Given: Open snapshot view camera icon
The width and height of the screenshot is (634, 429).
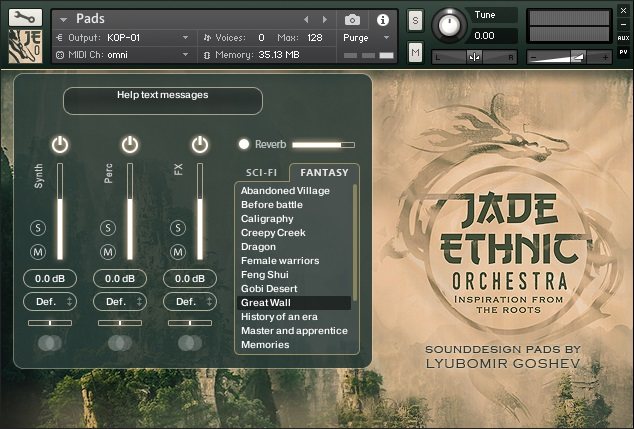Looking at the screenshot, I should pyautogui.click(x=352, y=19).
